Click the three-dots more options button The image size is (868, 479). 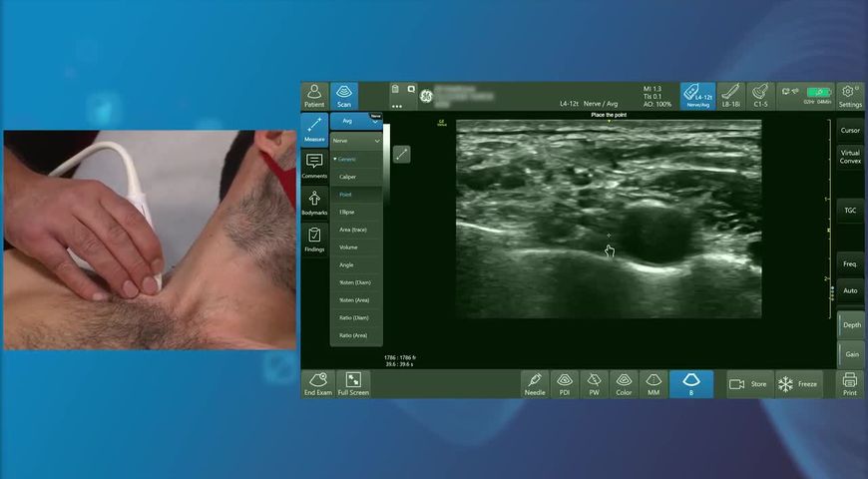(x=396, y=105)
